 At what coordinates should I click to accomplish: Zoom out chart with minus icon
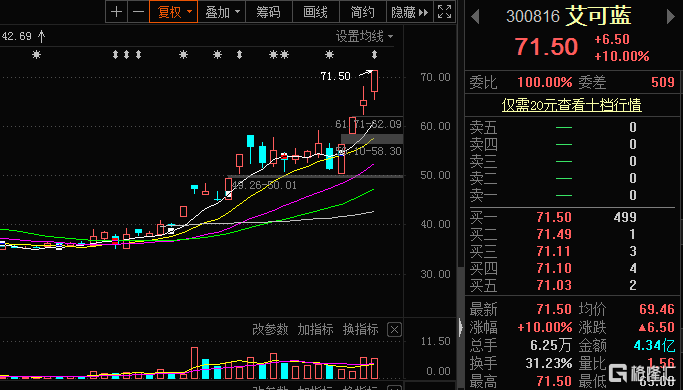click(138, 12)
